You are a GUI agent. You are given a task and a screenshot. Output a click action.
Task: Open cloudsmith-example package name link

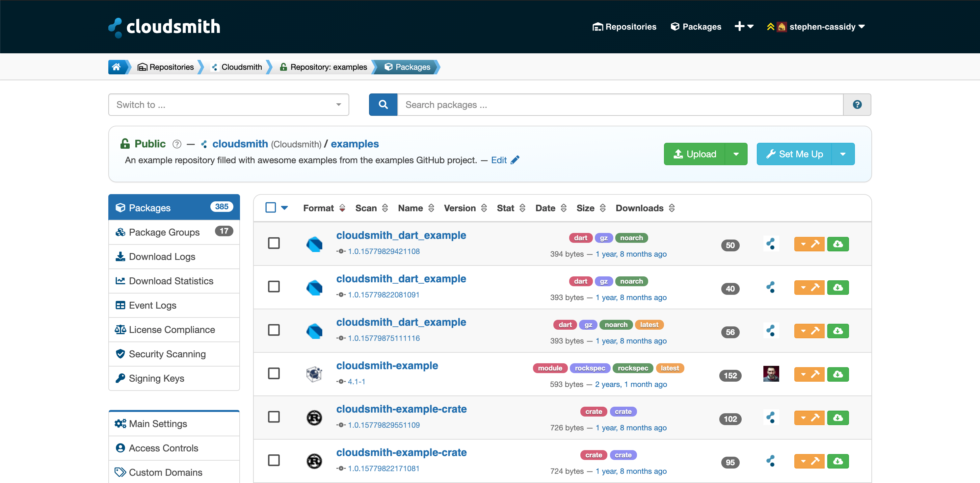(x=387, y=366)
